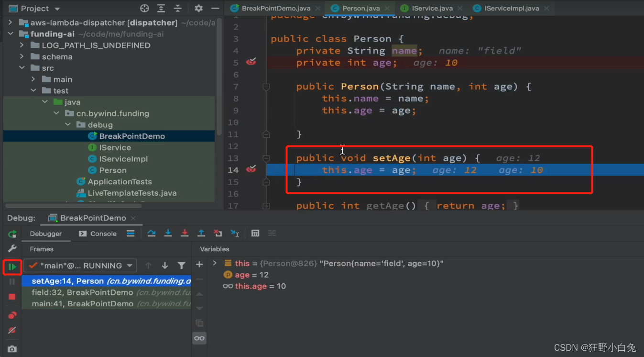
Task: Switch to the Console tab
Action: pyautogui.click(x=98, y=234)
